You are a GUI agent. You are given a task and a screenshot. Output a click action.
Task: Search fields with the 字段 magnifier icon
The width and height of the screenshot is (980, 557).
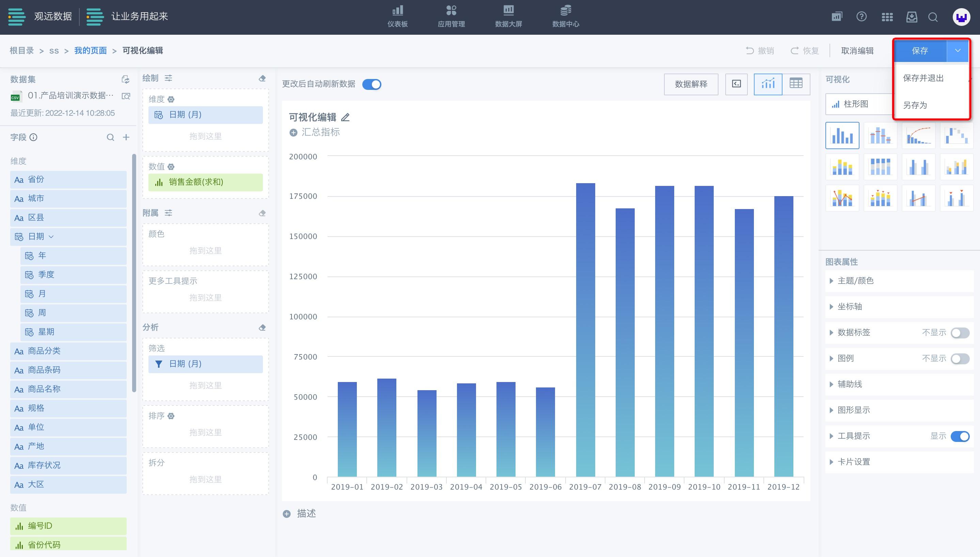pos(110,137)
